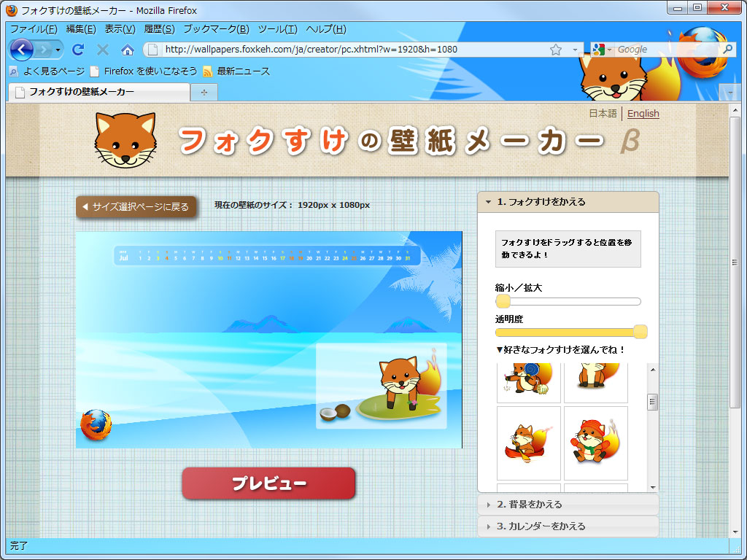
Task: Navigate back with the browser back arrow
Action: 22,50
